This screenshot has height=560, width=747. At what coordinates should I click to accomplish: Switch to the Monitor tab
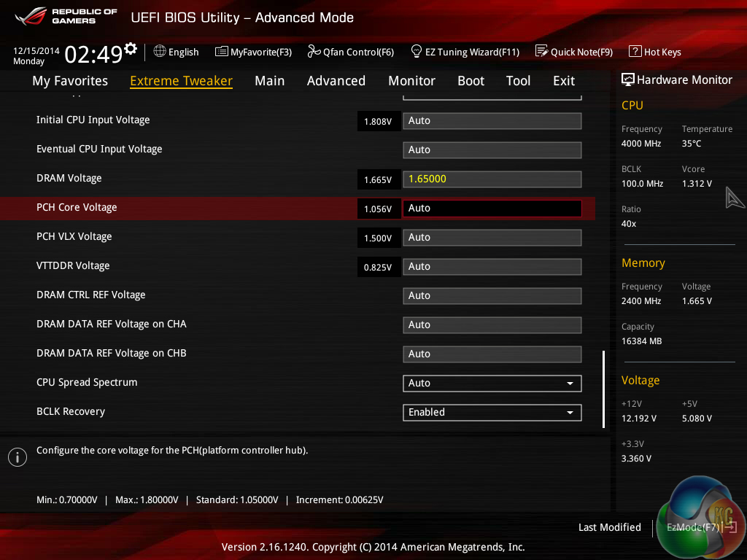click(x=411, y=81)
